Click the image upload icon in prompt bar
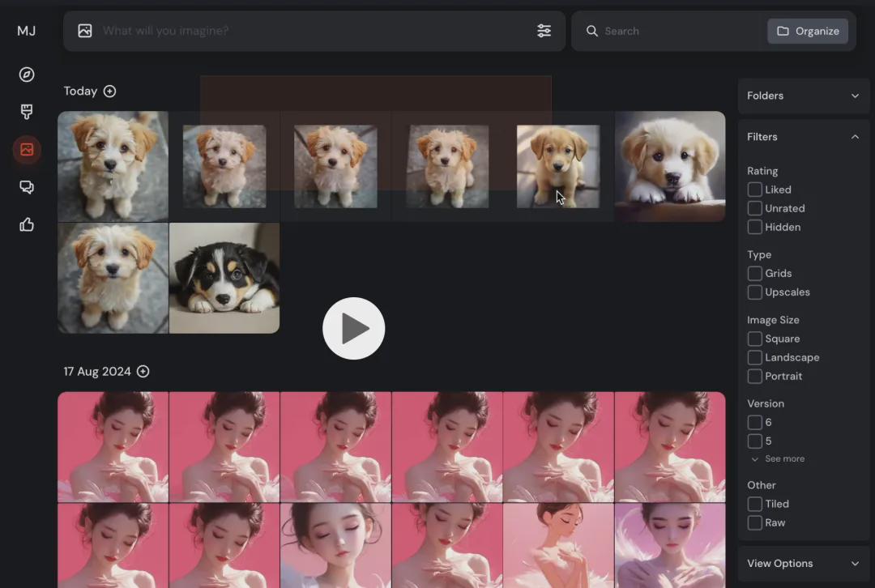The image size is (875, 588). coord(85,31)
